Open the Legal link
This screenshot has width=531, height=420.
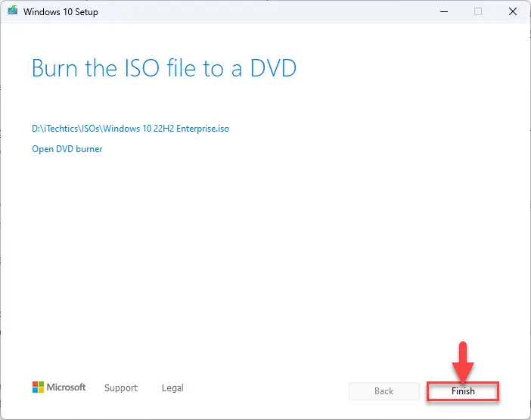pyautogui.click(x=172, y=387)
